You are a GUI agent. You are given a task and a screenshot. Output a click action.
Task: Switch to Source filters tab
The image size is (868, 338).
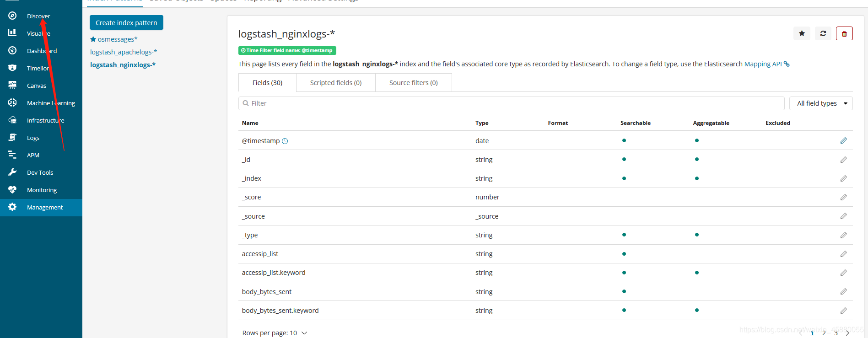click(x=414, y=83)
